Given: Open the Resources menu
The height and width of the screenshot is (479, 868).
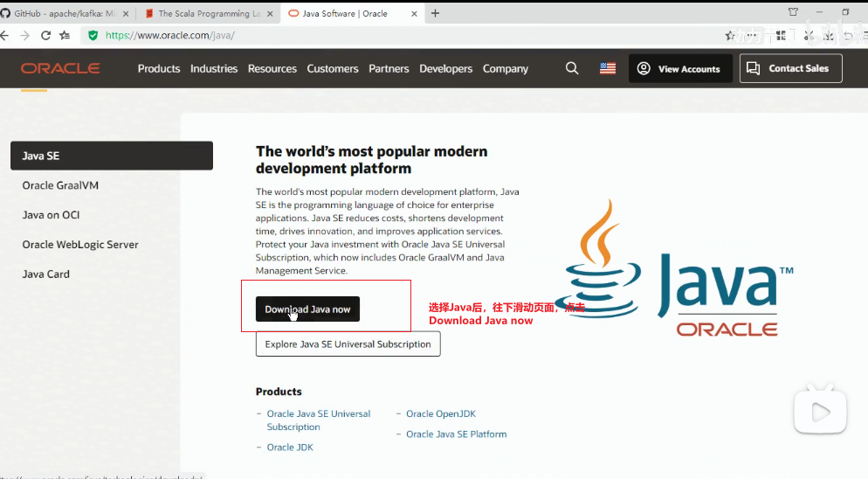Looking at the screenshot, I should click(x=272, y=69).
